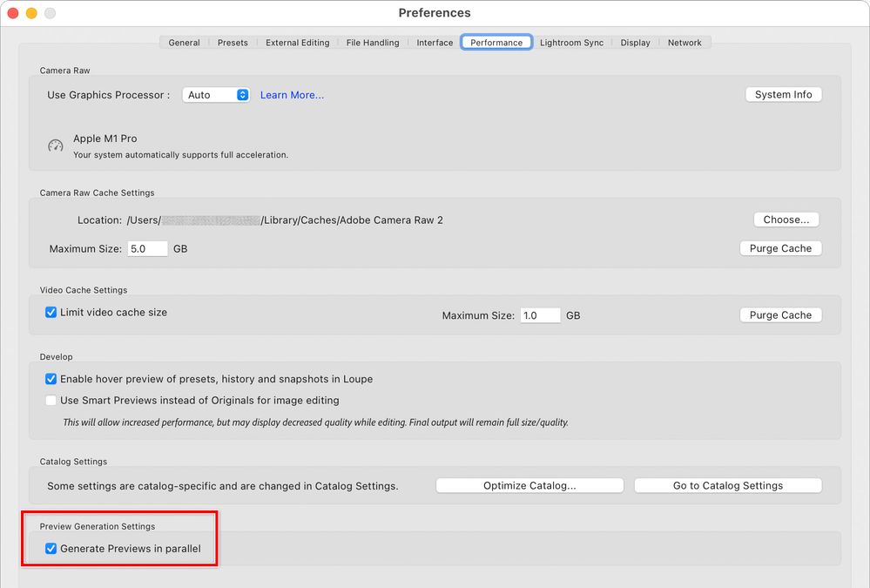Open the Use Graphics Processor dropdown
This screenshot has height=588, width=870.
(x=215, y=95)
